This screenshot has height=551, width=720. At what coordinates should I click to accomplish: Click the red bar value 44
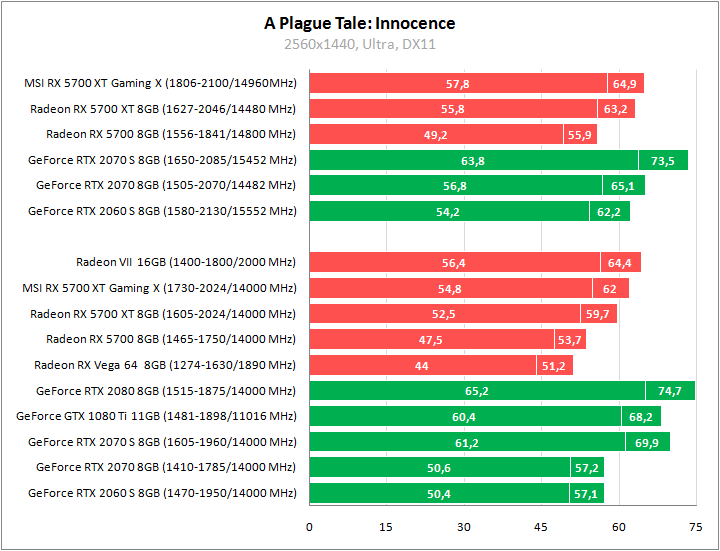[422, 366]
